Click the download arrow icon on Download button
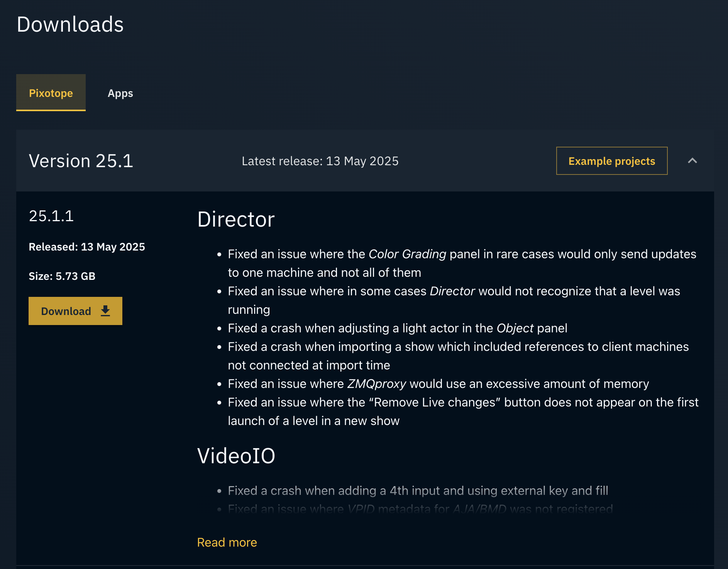 click(x=105, y=311)
